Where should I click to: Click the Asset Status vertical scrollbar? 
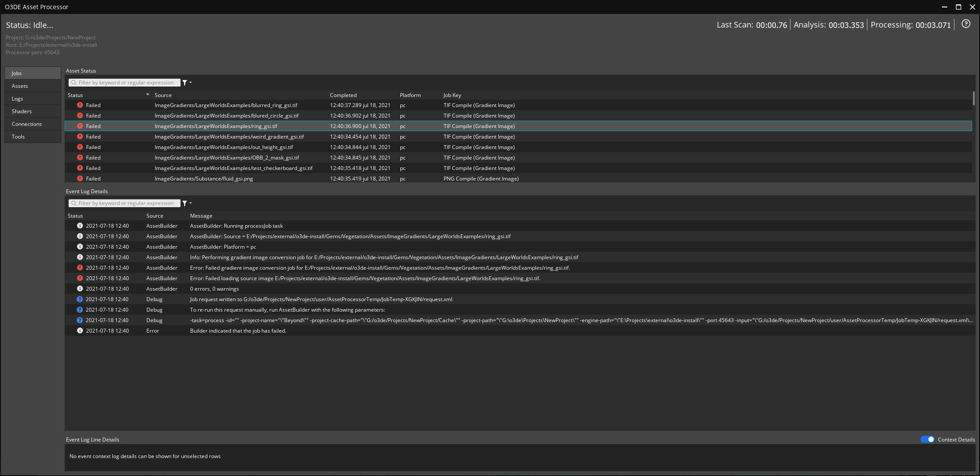coord(973,99)
